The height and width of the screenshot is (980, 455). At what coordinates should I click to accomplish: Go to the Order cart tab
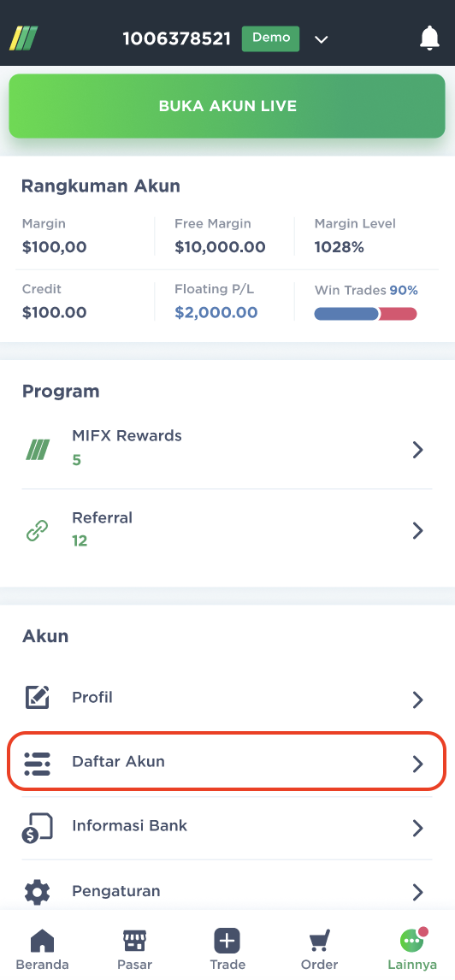(x=319, y=948)
